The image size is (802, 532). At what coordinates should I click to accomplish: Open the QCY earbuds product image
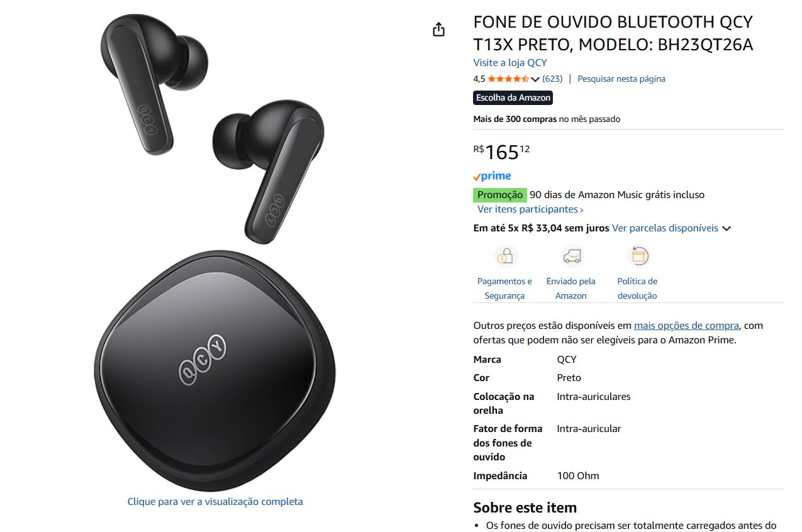215,252
